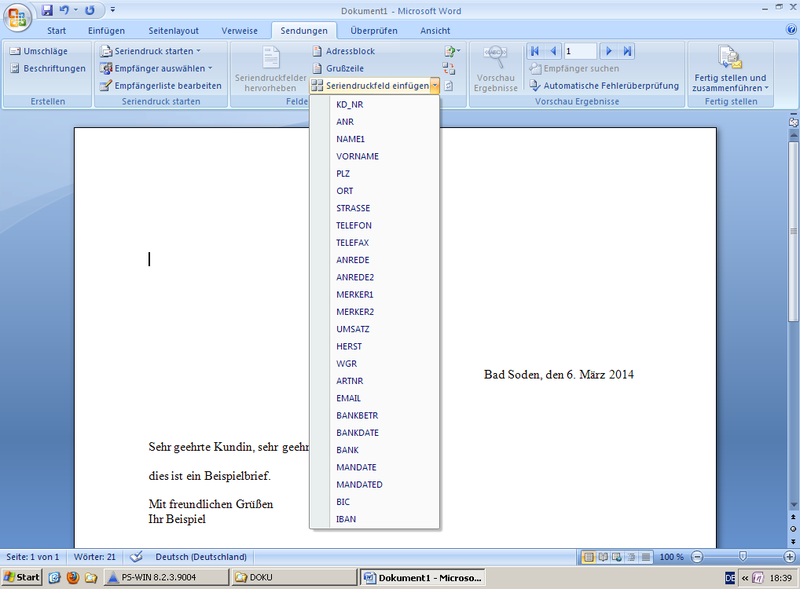Go to next record arrow
This screenshot has width=800, height=589.
(x=608, y=51)
